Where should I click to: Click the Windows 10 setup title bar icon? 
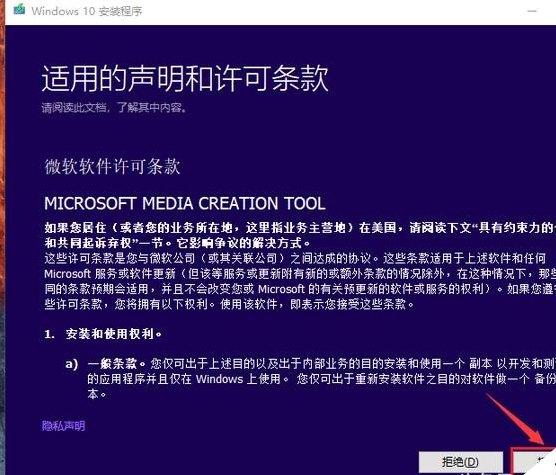[x=20, y=10]
